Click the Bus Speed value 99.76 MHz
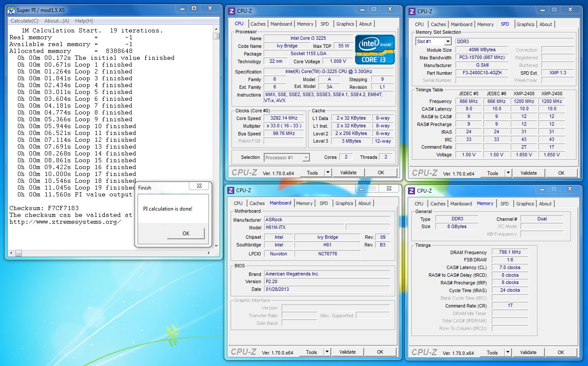Image resolution: width=588 pixels, height=366 pixels. coord(284,134)
